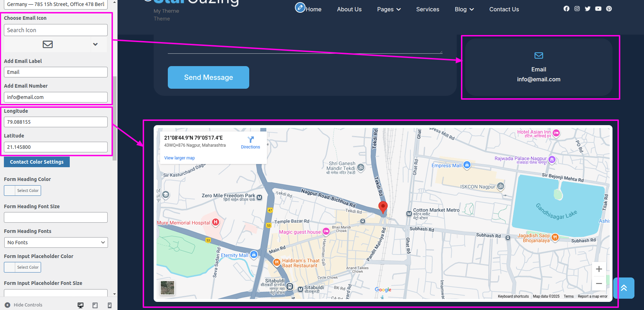Click the blue envelope icon in Email card
This screenshot has height=310, width=644.
pos(539,55)
